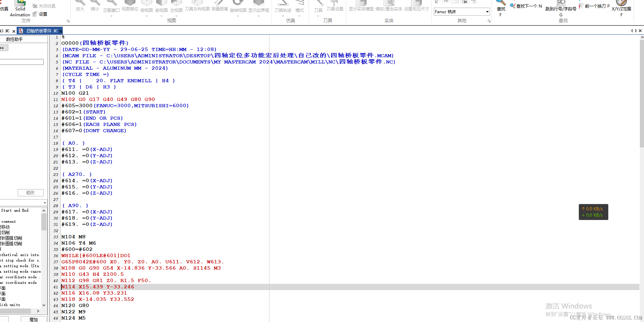Switch to the 43.NC tab

[5, 31]
